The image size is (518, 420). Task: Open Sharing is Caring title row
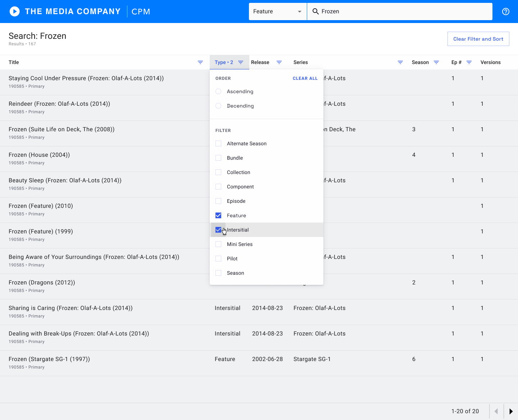(71, 308)
